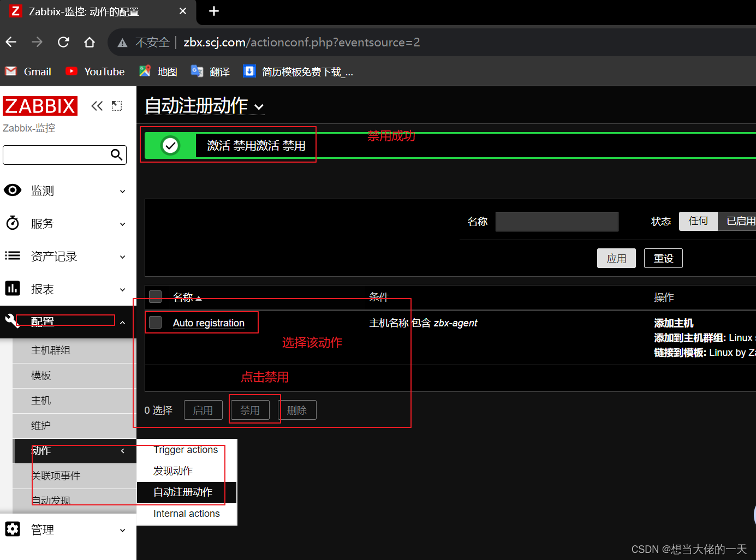Image resolution: width=756 pixels, height=560 pixels.
Task: Click the 添加主机 operation text
Action: click(674, 323)
